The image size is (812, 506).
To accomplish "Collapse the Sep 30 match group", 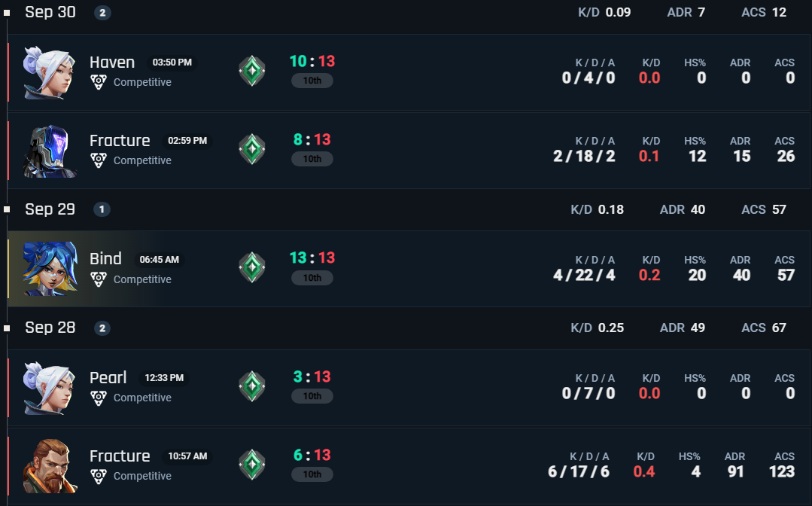I will pyautogui.click(x=50, y=12).
